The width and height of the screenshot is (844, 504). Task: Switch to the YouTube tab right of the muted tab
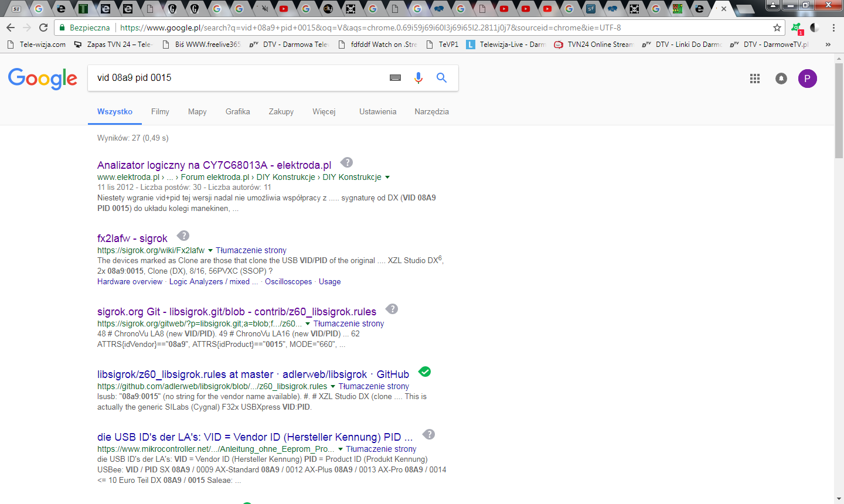click(284, 8)
